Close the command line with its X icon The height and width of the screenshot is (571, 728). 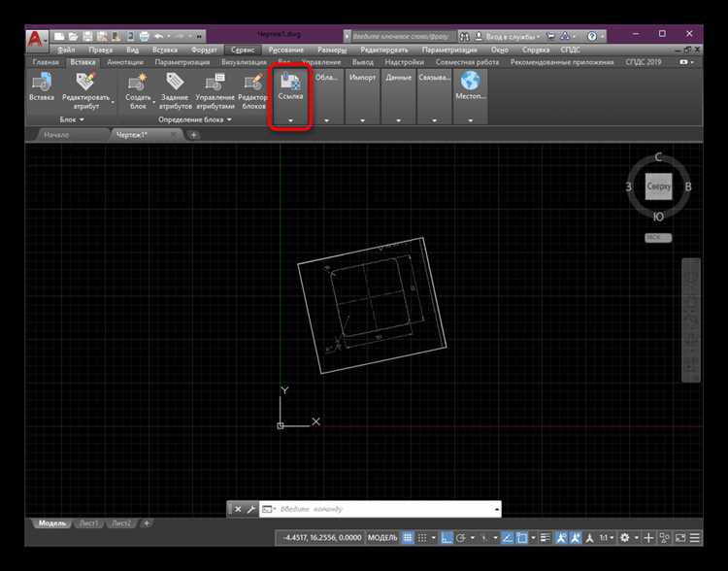tap(238, 509)
